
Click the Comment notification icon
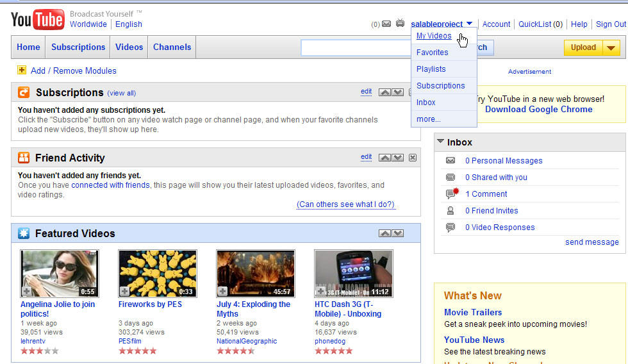coord(452,194)
